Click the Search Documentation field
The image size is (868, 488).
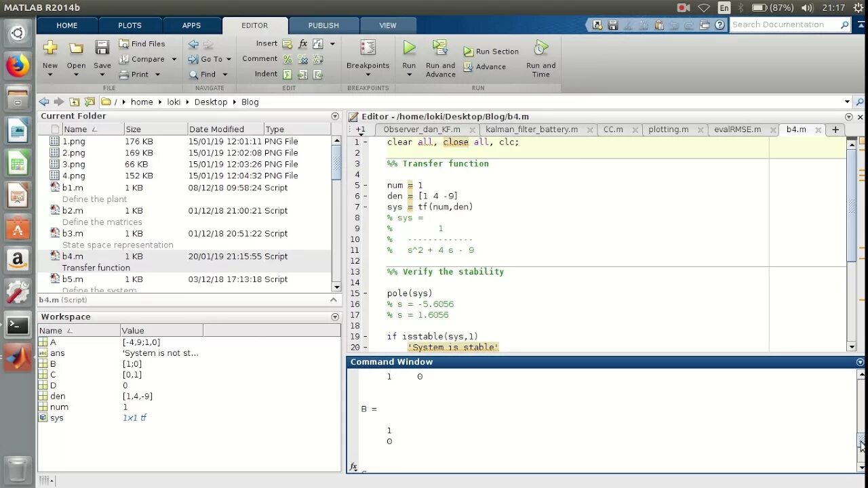(x=785, y=24)
